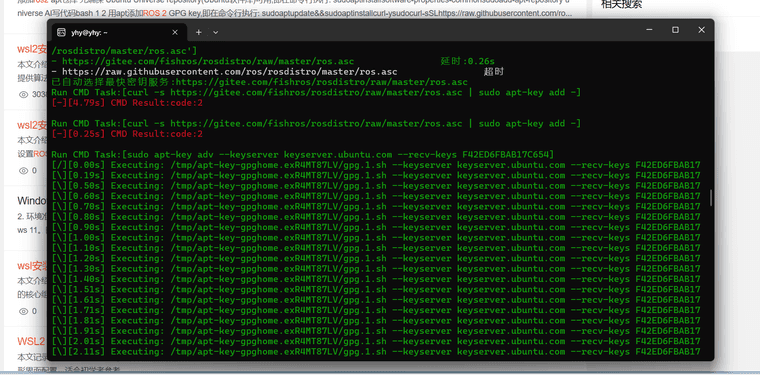Click the '/rosdistro/master/ros.asc']' line at top
Screen dimensions: 760x375
pyautogui.click(x=124, y=50)
